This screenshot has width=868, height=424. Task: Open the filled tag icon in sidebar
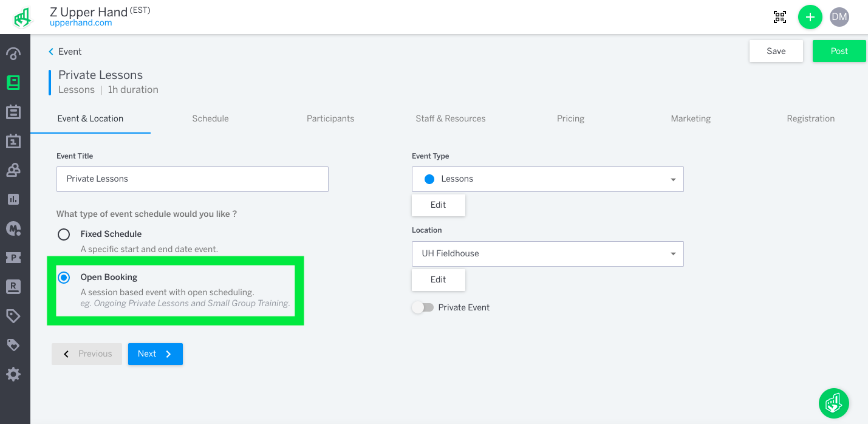click(x=13, y=345)
